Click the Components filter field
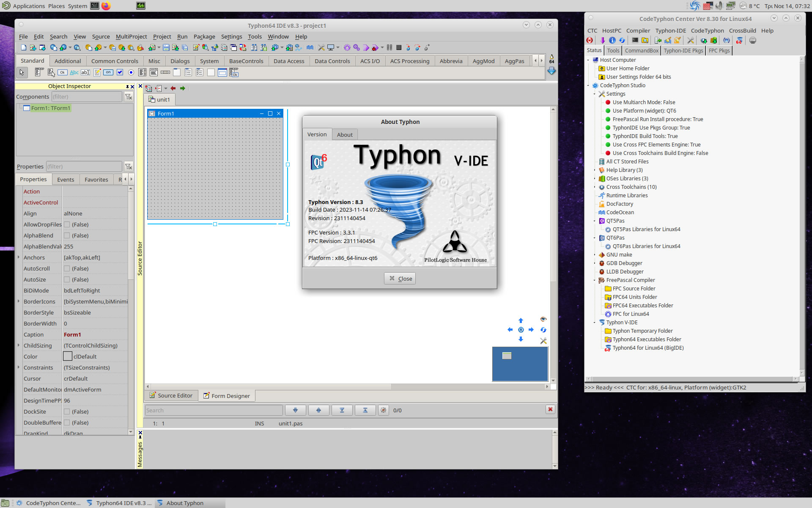 (x=87, y=97)
